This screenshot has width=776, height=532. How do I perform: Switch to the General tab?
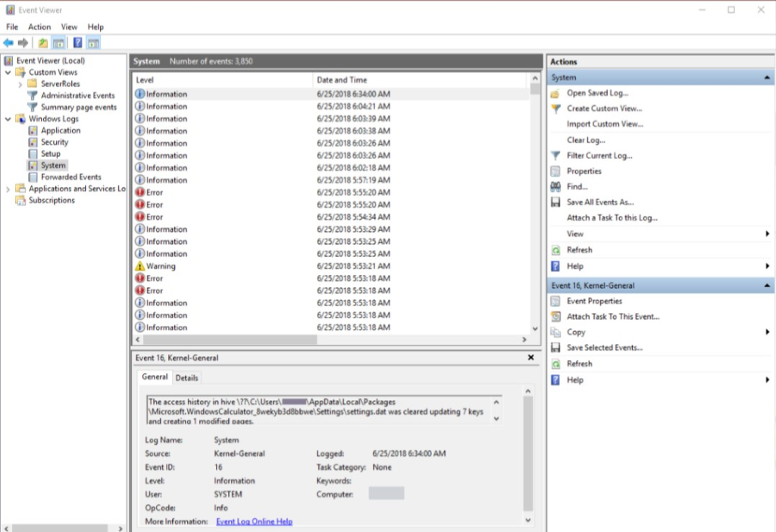(x=155, y=377)
